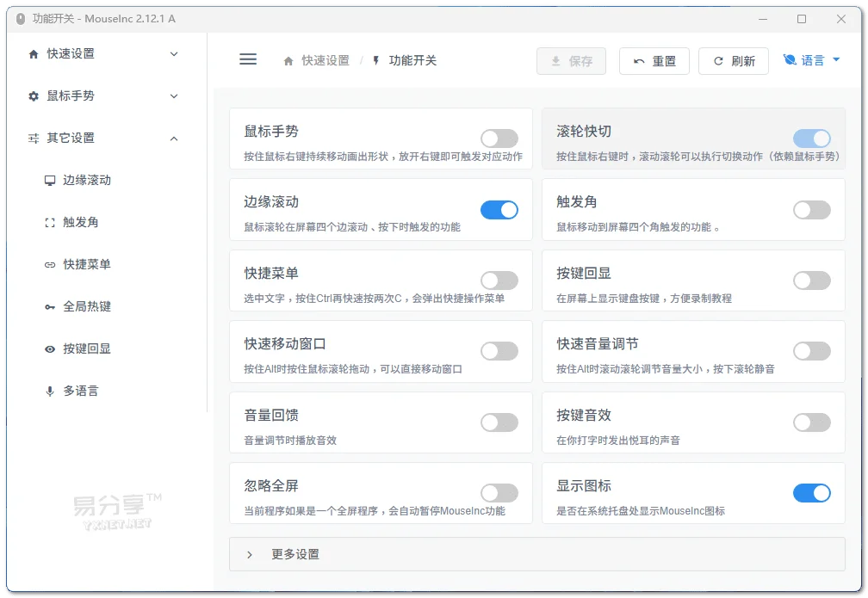Enable the 触发角 toggle
The image size is (868, 598).
click(812, 210)
